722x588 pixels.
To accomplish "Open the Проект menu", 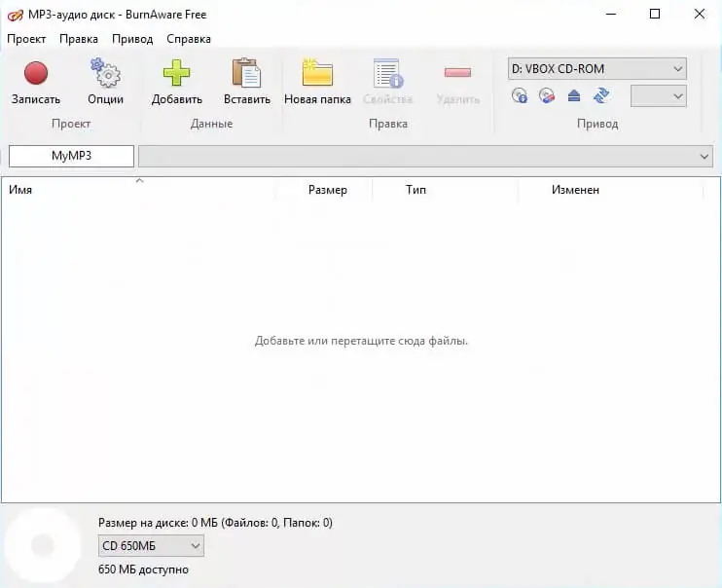I will pyautogui.click(x=26, y=39).
